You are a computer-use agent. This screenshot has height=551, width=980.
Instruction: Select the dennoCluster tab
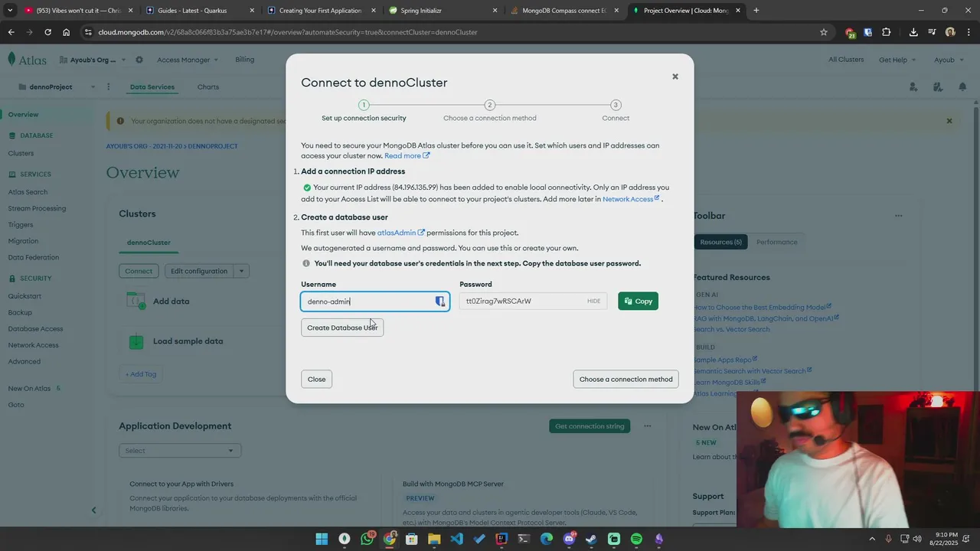pyautogui.click(x=149, y=243)
